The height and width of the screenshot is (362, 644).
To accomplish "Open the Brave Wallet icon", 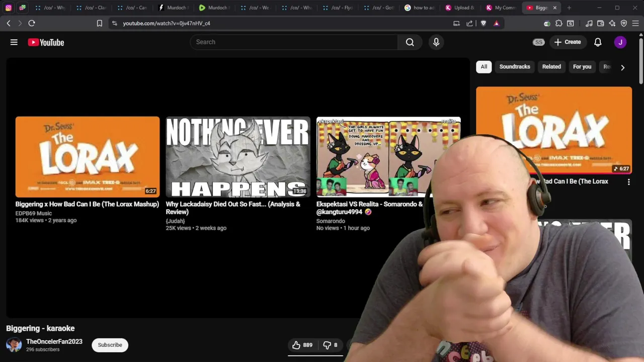I will click(x=601, y=23).
